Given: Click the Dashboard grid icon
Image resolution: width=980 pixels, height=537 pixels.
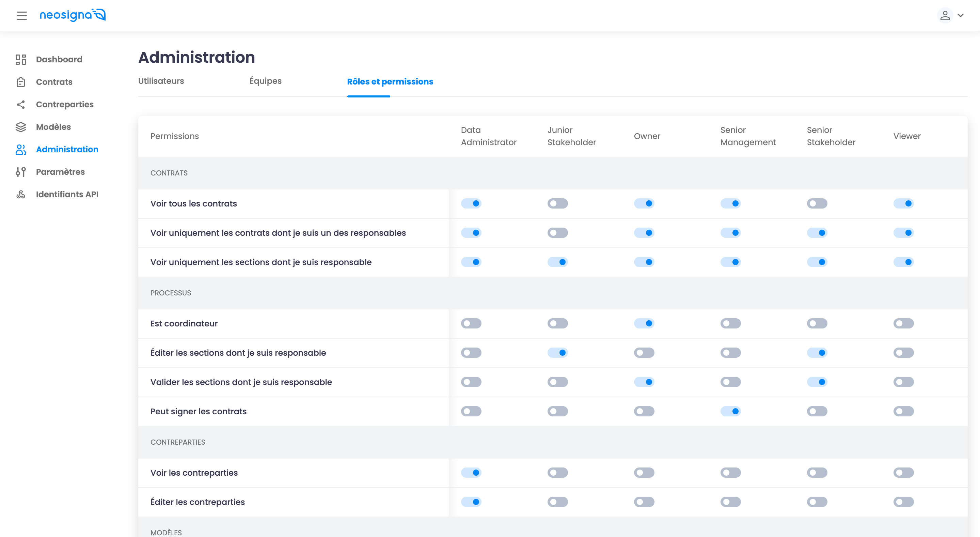Looking at the screenshot, I should [x=20, y=59].
